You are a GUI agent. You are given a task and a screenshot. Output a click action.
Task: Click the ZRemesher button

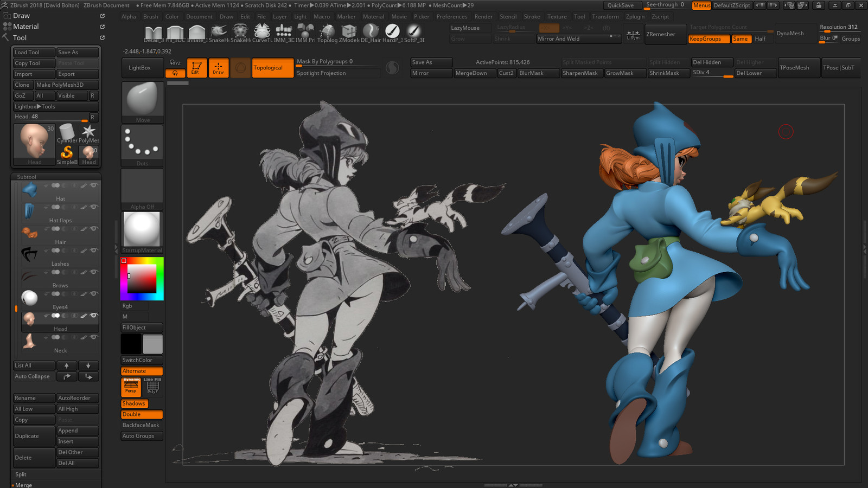point(665,34)
